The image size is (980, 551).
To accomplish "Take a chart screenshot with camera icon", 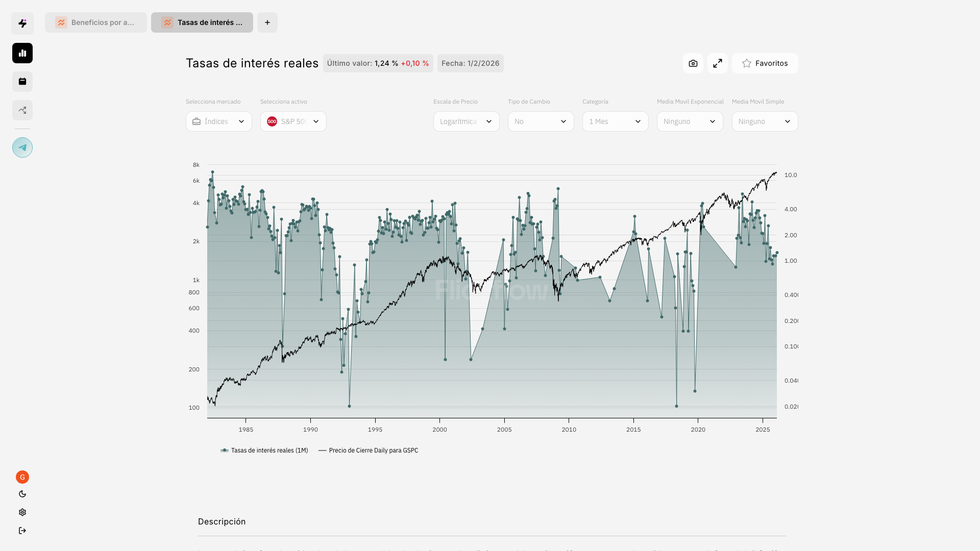I will point(693,63).
